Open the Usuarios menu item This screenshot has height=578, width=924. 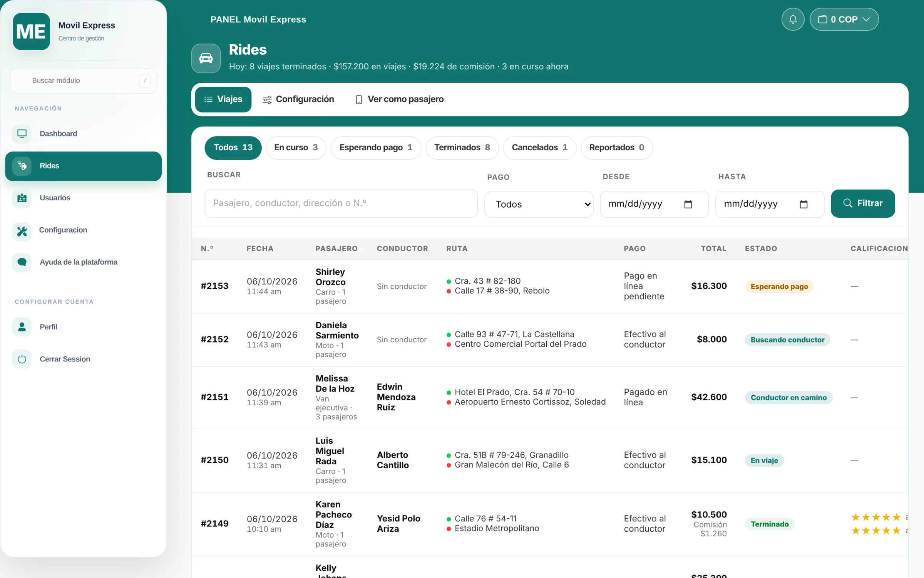pos(83,198)
